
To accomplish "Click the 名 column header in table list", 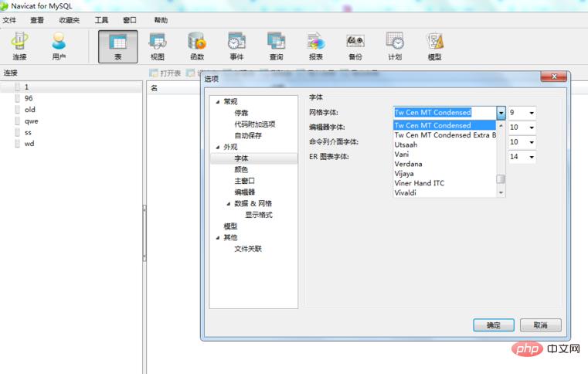I will (x=154, y=88).
